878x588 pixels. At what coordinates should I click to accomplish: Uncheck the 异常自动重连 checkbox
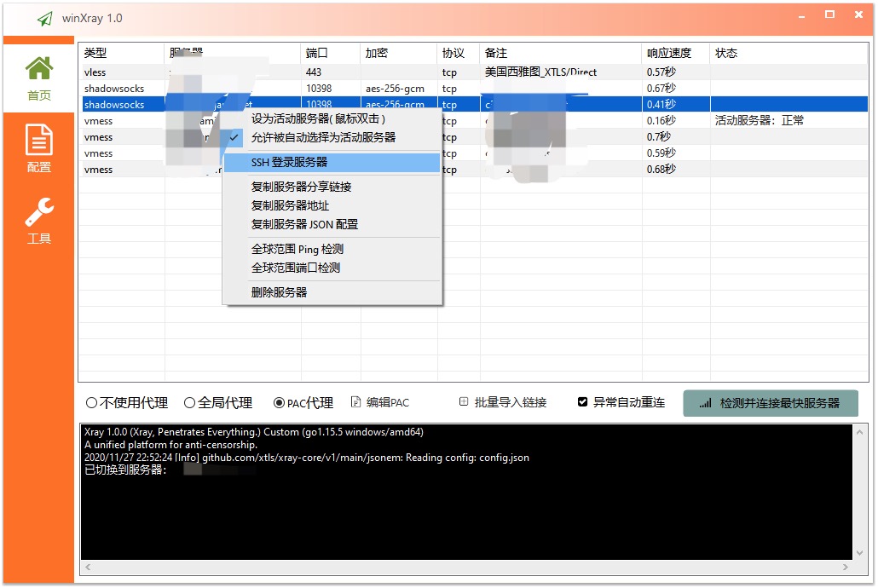click(582, 402)
